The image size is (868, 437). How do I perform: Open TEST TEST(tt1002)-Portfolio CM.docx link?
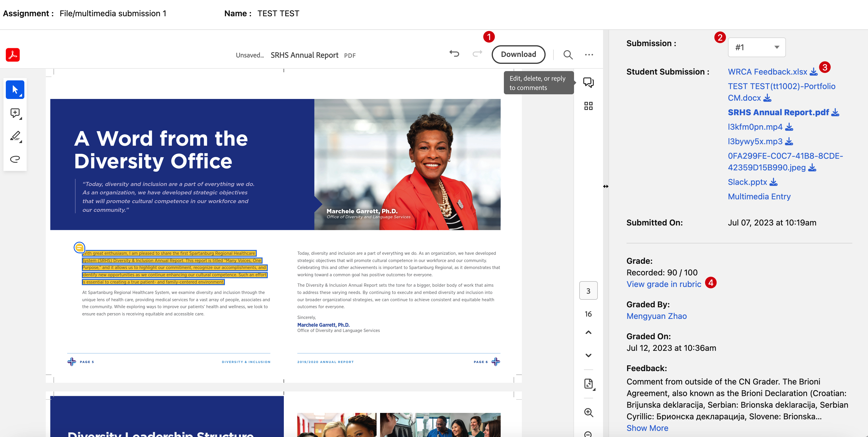tap(781, 92)
